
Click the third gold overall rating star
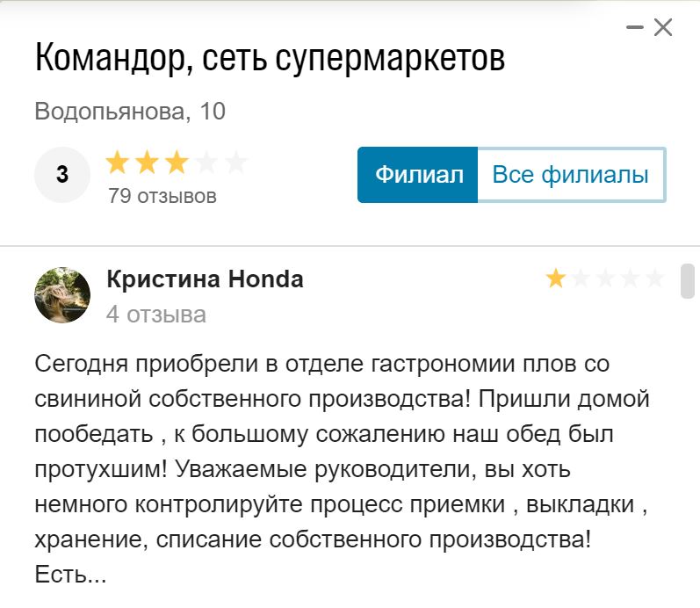click(x=177, y=163)
